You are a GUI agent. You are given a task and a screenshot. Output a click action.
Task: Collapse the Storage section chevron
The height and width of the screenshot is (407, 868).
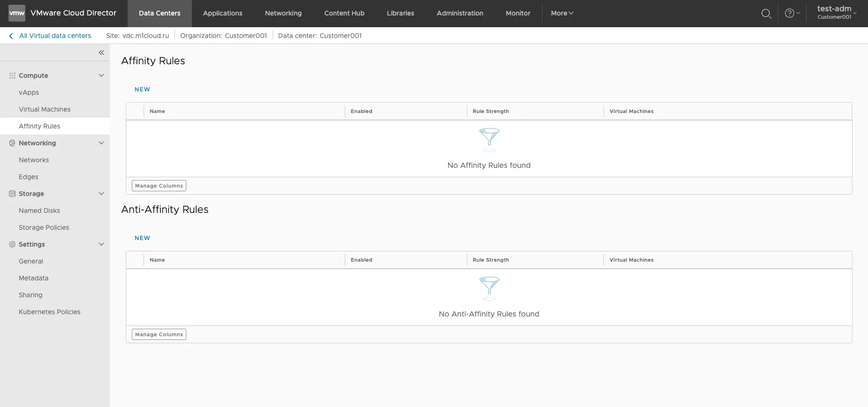click(101, 194)
